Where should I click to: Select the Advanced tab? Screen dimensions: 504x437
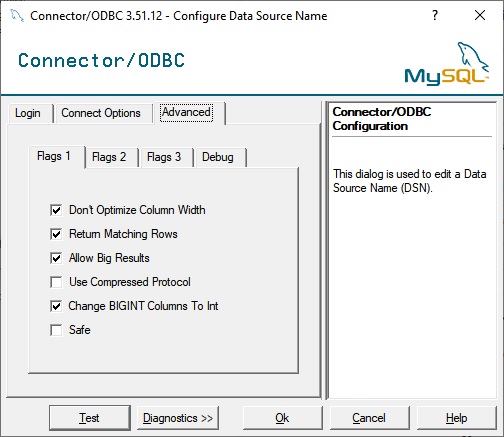(x=189, y=113)
